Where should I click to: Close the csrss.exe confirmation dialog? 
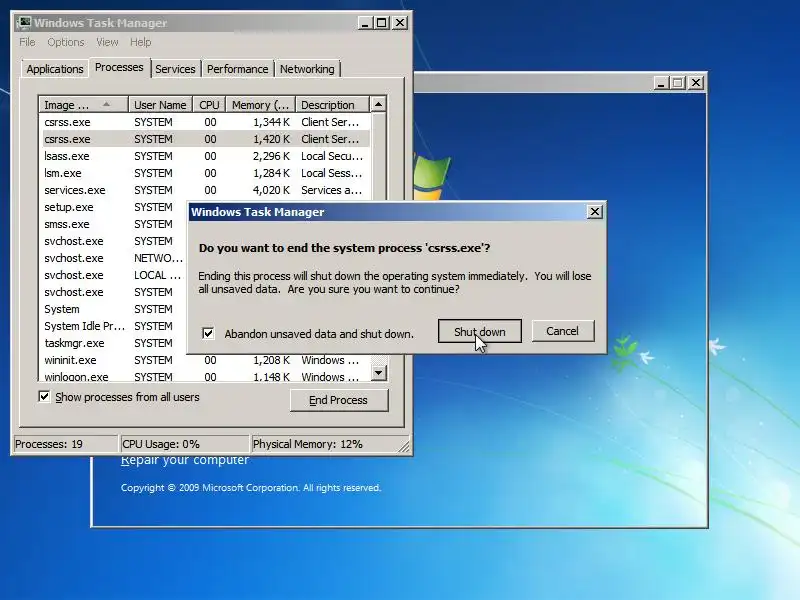(x=594, y=212)
